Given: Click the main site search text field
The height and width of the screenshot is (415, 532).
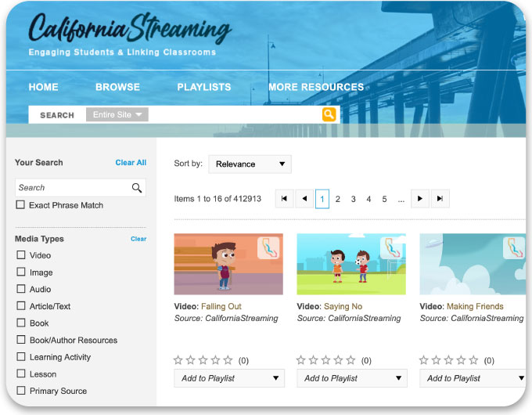Looking at the screenshot, I should [x=235, y=115].
